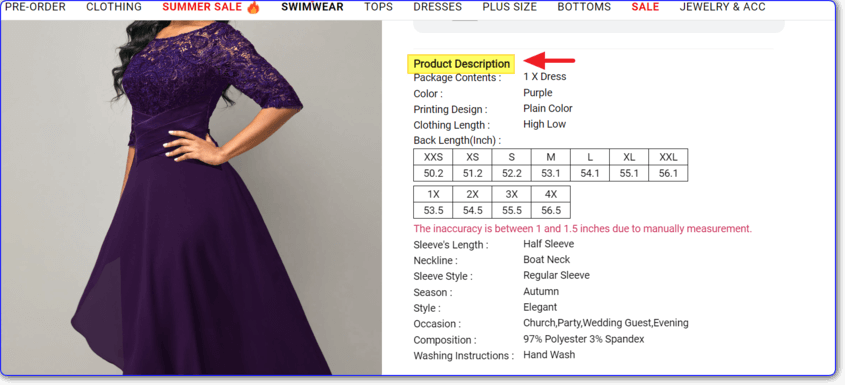Viewport: 845px width, 385px height.
Task: Click the 'Occasion :' label
Action: [437, 324]
